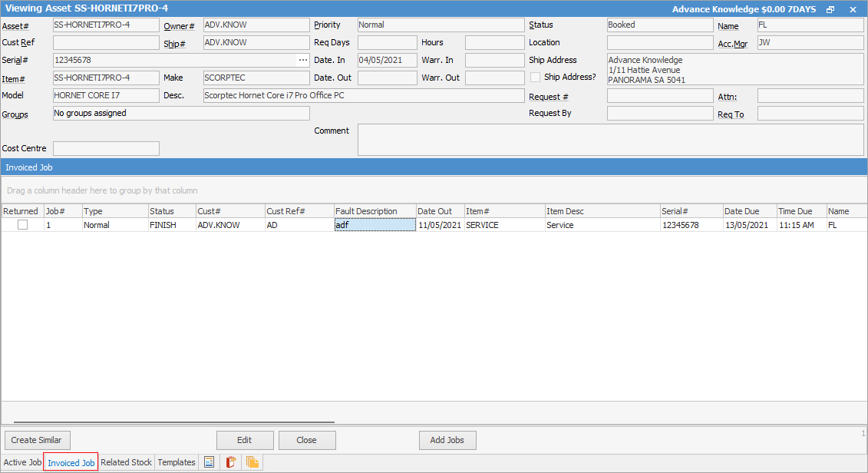Image resolution: width=868 pixels, height=473 pixels.
Task: Click the red address book icon
Action: pyautogui.click(x=230, y=461)
